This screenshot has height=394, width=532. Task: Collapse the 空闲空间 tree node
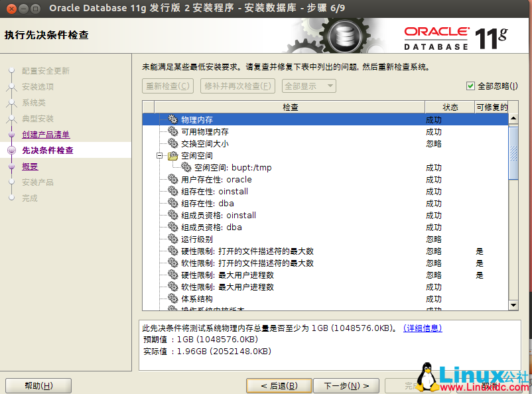pyautogui.click(x=159, y=155)
